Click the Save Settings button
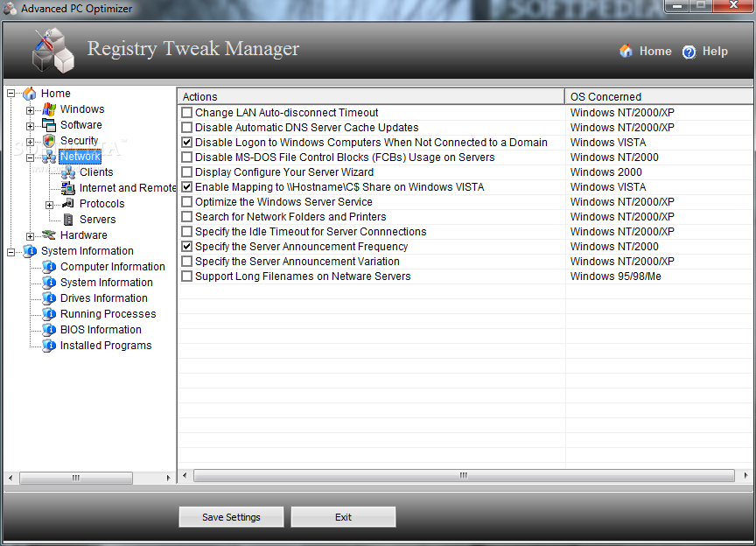756x546 pixels. tap(231, 517)
